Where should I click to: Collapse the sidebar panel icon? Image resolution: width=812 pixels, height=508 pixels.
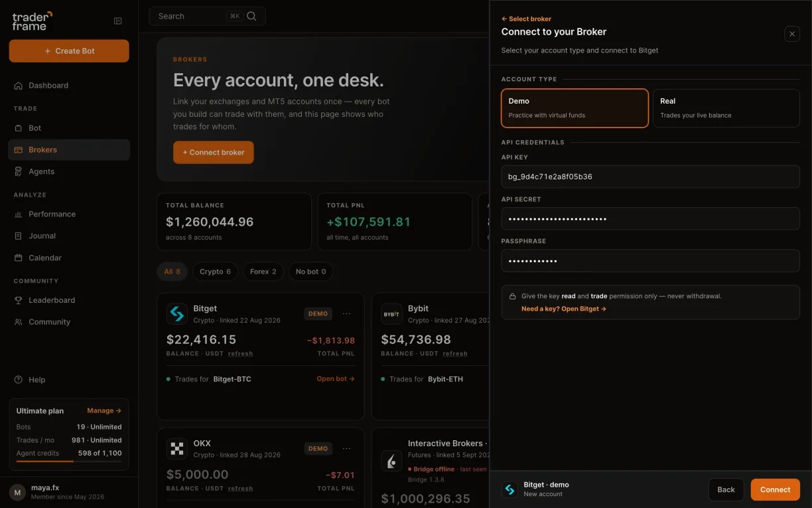[118, 21]
